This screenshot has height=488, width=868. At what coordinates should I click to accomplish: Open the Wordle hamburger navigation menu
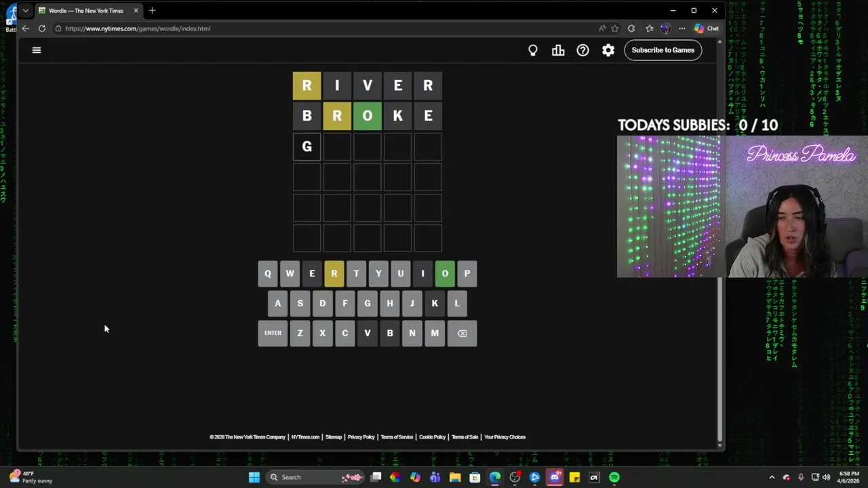(x=37, y=50)
